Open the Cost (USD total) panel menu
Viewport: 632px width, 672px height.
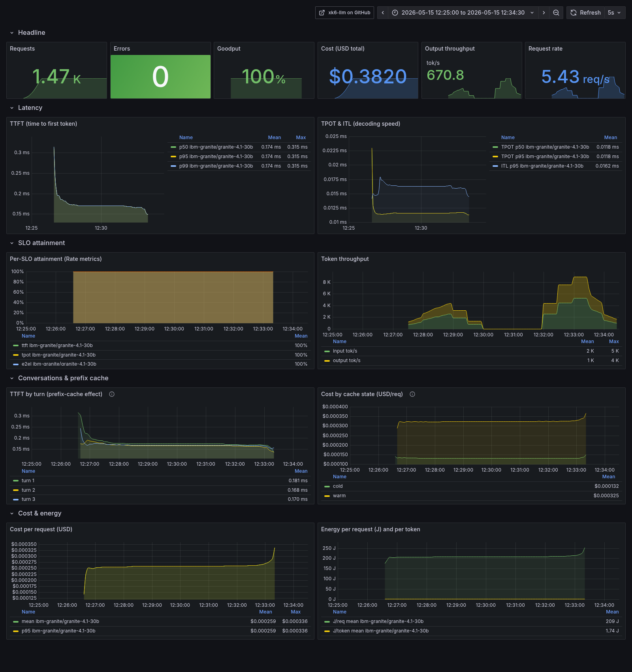(x=343, y=49)
